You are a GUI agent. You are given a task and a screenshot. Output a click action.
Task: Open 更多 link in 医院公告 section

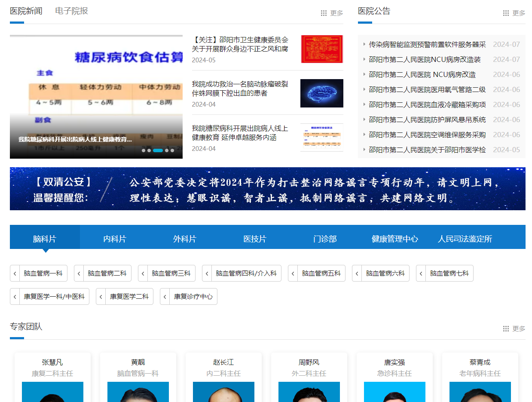tap(519, 13)
